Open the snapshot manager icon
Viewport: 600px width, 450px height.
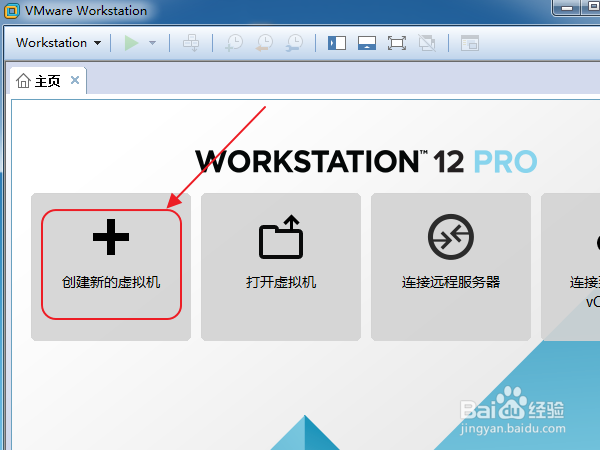click(294, 43)
